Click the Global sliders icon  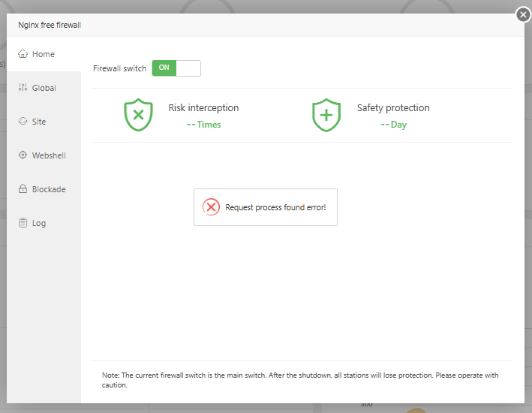(x=23, y=88)
